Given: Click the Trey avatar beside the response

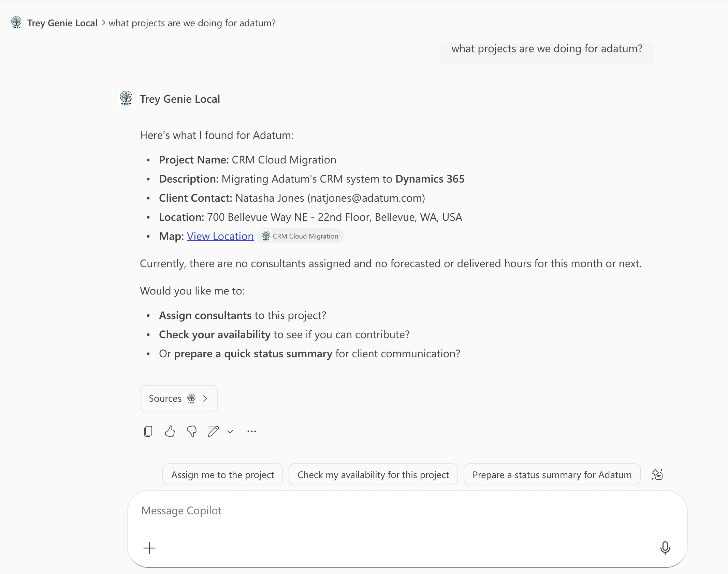Looking at the screenshot, I should [126, 99].
